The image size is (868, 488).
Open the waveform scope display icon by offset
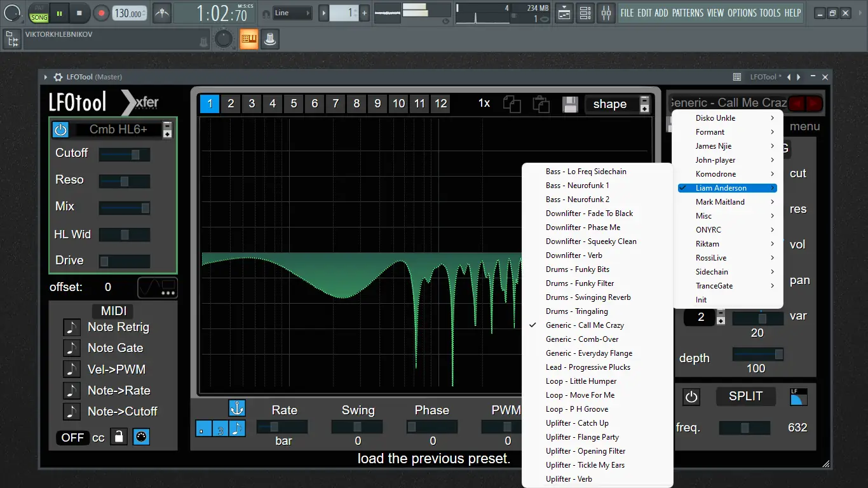pos(158,287)
